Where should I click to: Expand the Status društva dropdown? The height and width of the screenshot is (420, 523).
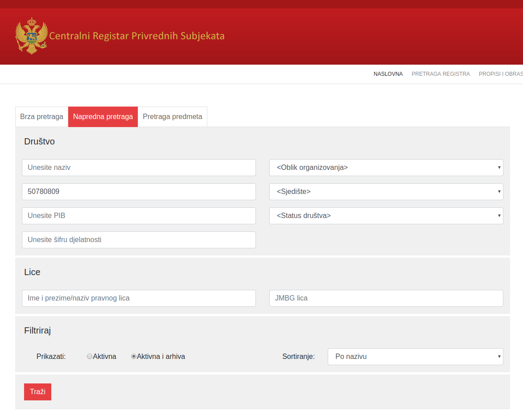coord(386,215)
